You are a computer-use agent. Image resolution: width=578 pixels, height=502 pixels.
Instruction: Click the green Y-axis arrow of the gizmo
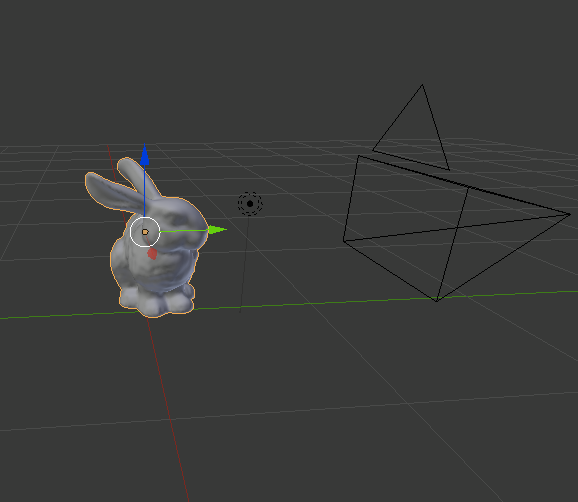point(217,230)
